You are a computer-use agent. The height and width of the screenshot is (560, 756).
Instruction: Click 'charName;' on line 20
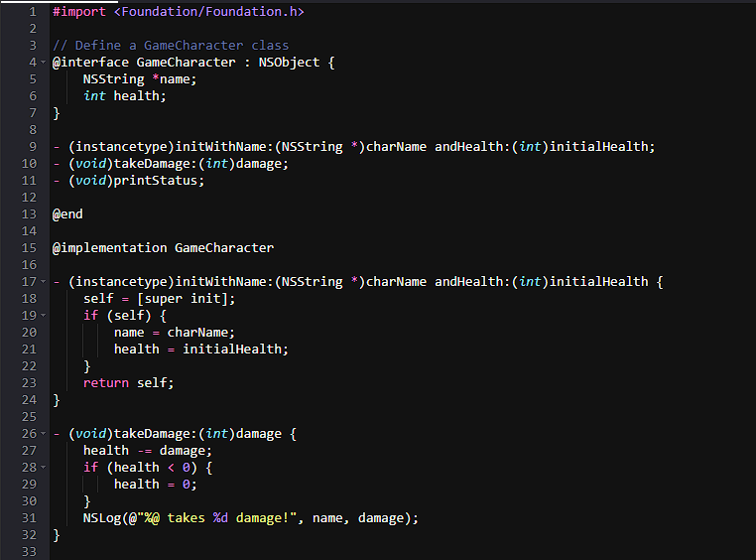pyautogui.click(x=201, y=333)
